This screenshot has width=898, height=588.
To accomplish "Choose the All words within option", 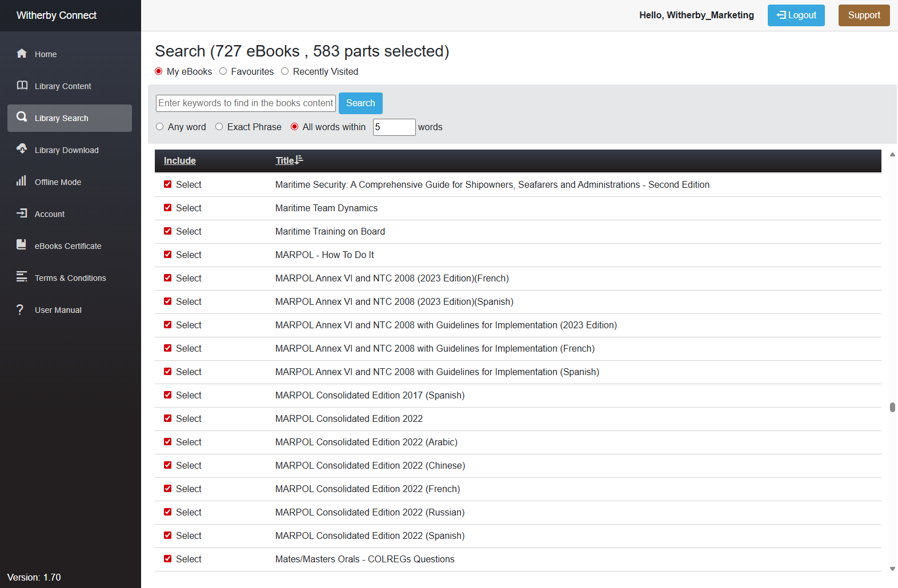I will pos(295,127).
